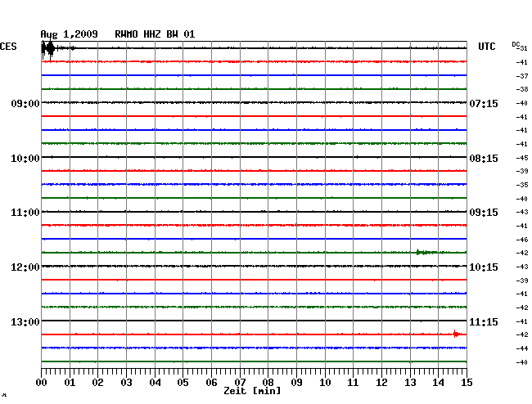
Task: Select the '09:00' local time label
Action: coord(25,103)
